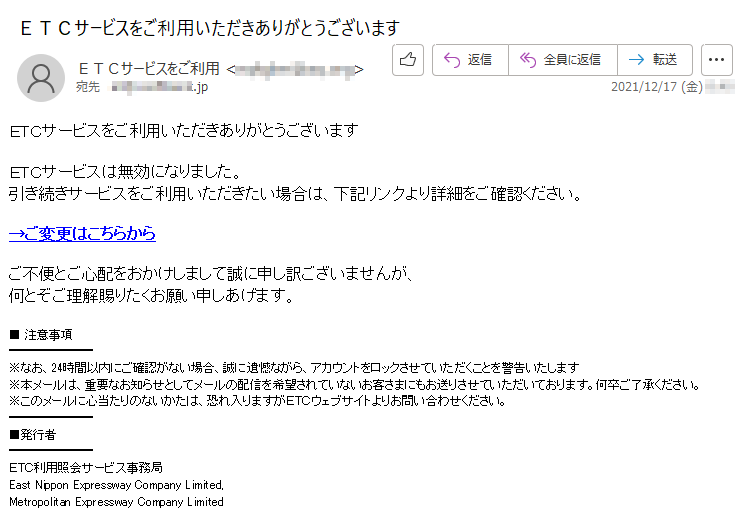
Task: Click the 宛先 recipient label
Action: click(x=88, y=87)
